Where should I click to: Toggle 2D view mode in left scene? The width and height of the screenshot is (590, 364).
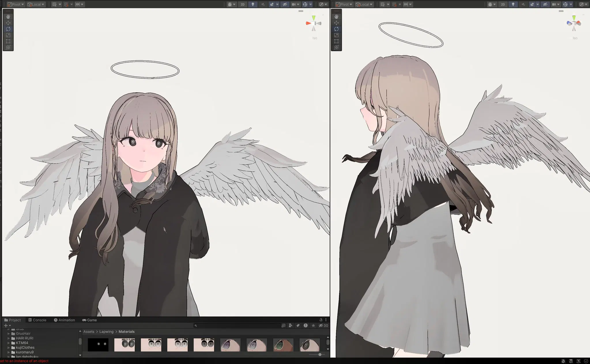point(243,4)
